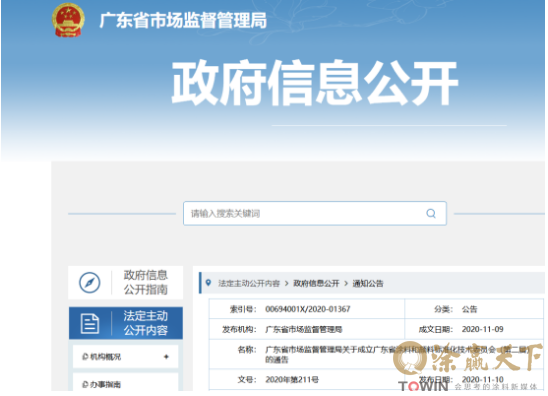Click the 成文日期 value 2020-11-09

click(482, 329)
